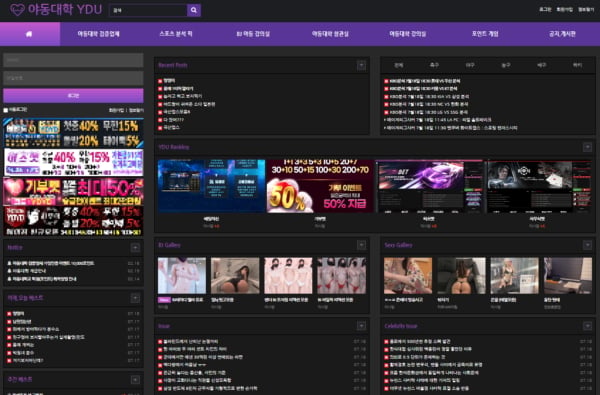This screenshot has width=600, height=395.
Task: Open the blue first YDU Ranking thumbnail
Action: click(x=211, y=186)
